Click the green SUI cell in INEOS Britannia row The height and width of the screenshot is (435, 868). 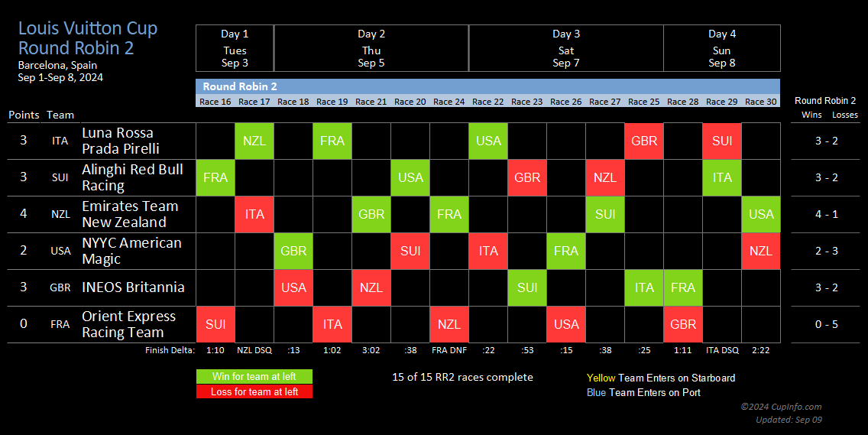point(527,287)
